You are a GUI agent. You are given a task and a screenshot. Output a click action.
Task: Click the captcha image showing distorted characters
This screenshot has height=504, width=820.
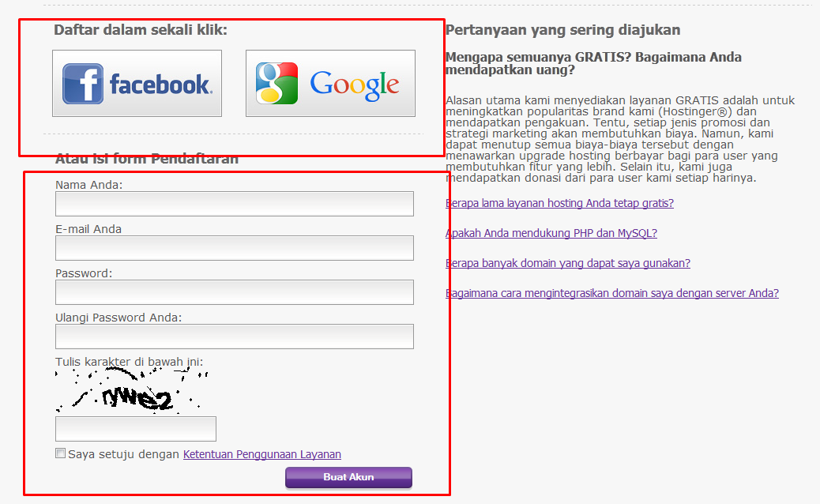point(132,390)
